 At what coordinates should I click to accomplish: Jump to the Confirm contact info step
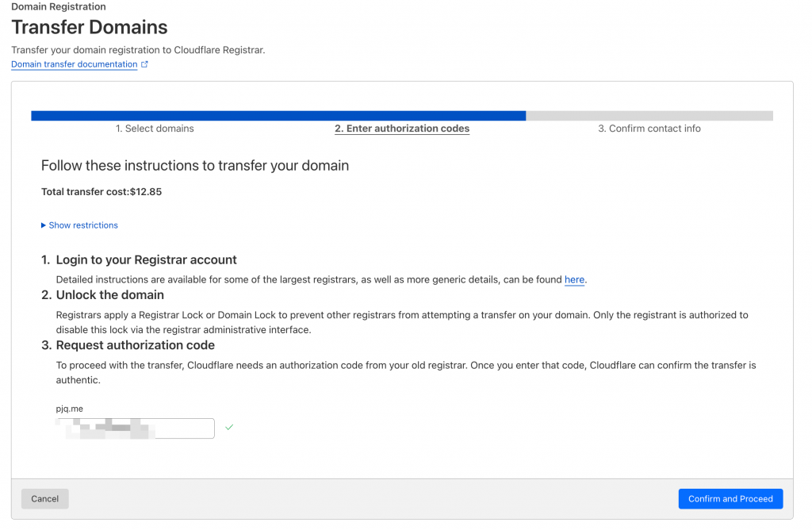click(x=649, y=129)
